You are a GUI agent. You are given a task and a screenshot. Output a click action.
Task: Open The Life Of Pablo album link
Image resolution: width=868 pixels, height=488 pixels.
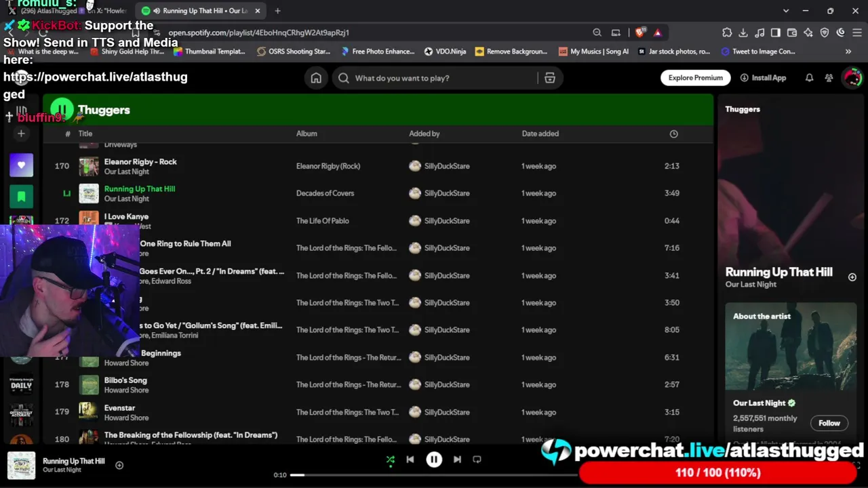(323, 221)
